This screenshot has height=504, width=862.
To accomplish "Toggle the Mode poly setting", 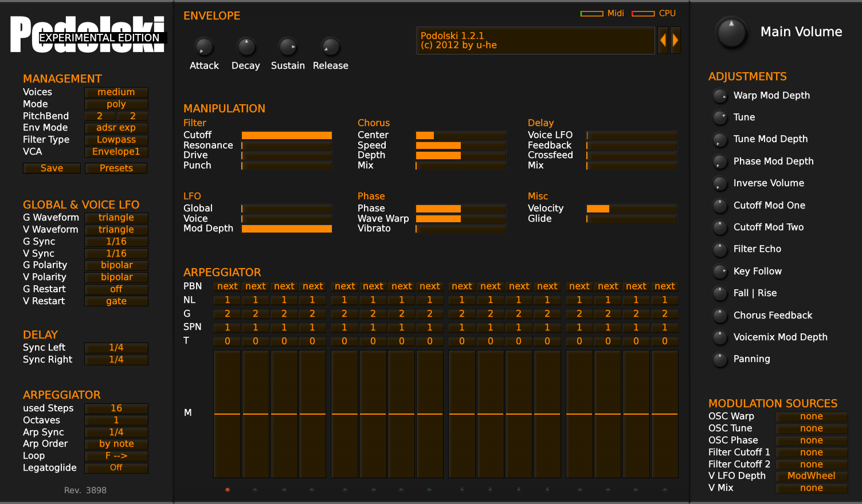I will click(116, 104).
